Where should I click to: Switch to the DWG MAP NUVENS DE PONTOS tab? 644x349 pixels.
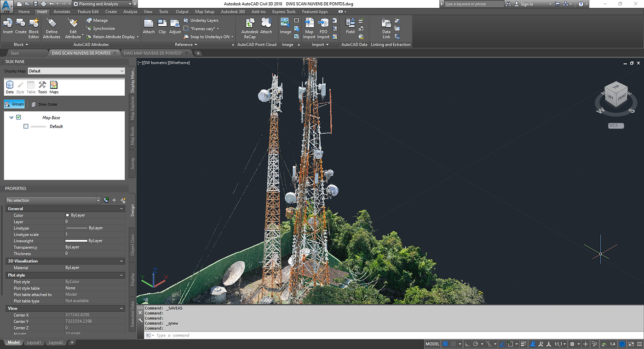(153, 53)
